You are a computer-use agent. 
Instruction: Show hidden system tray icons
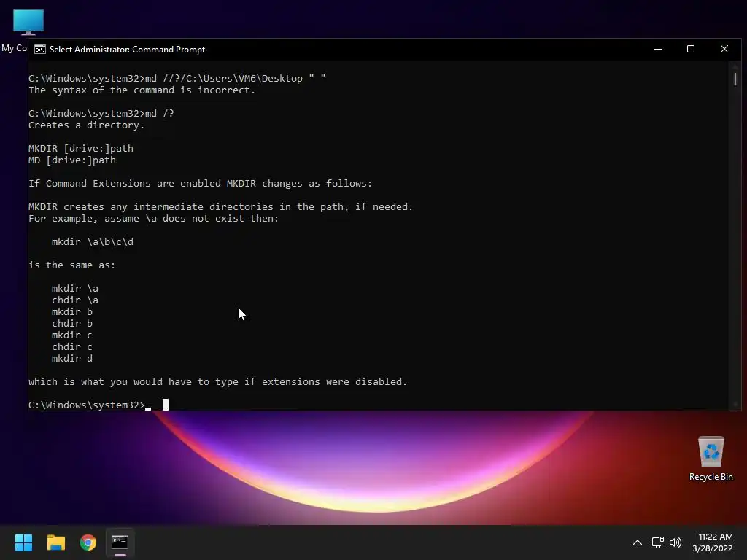point(638,542)
